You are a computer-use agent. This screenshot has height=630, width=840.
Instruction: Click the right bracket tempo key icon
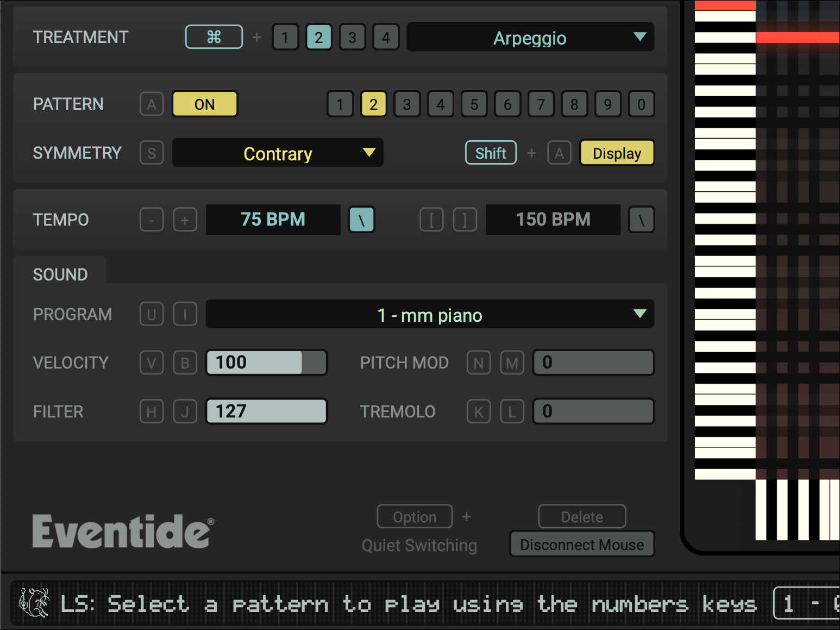click(465, 220)
